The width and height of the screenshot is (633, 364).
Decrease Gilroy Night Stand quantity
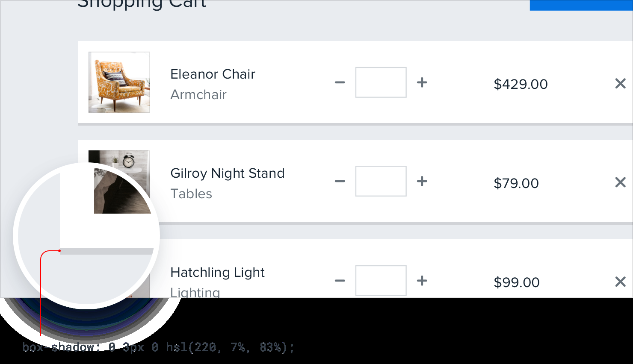[340, 182]
